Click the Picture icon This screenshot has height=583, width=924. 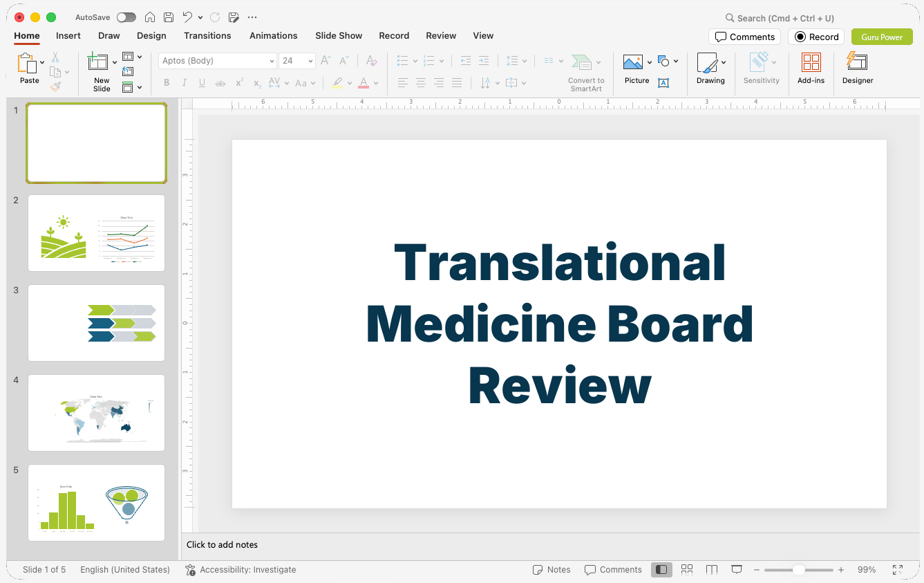[633, 63]
